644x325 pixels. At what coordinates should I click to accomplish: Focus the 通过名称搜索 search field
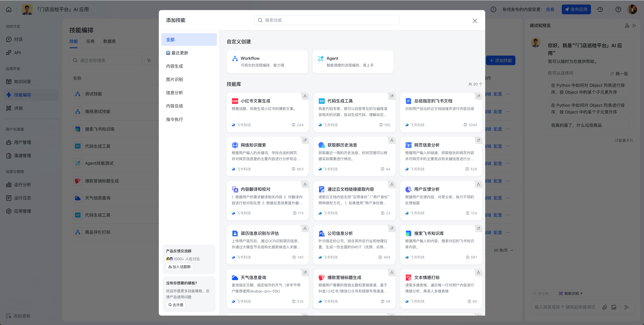click(105, 60)
